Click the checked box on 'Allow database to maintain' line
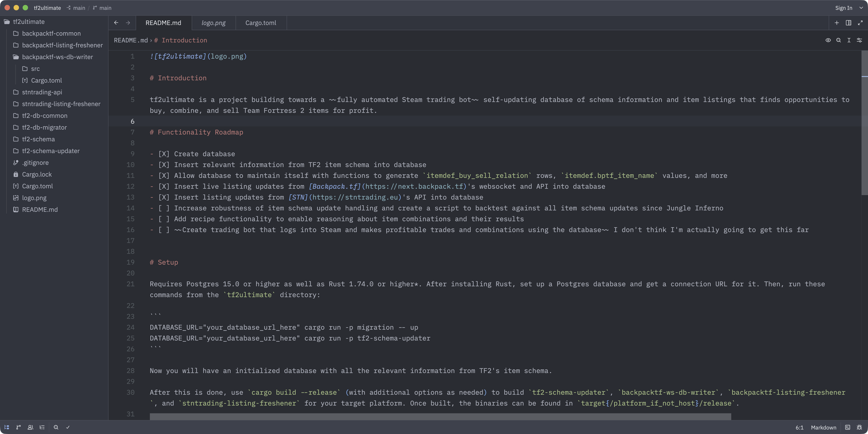 [164, 176]
